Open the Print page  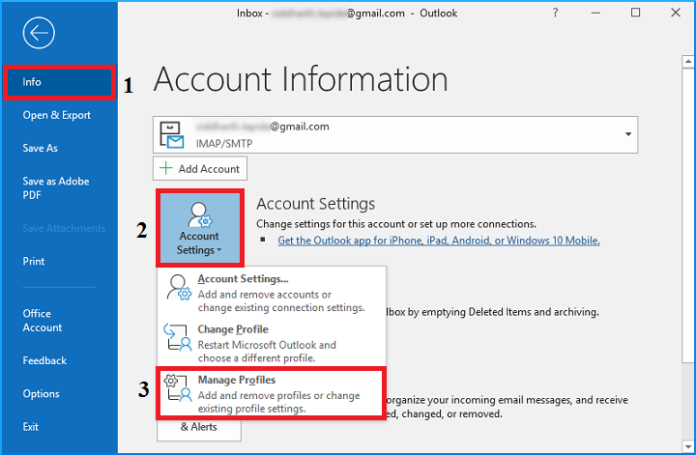[x=33, y=261]
